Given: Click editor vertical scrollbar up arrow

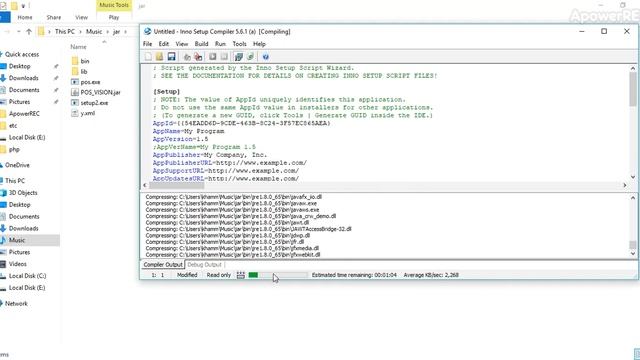Looking at the screenshot, I should [633, 68].
